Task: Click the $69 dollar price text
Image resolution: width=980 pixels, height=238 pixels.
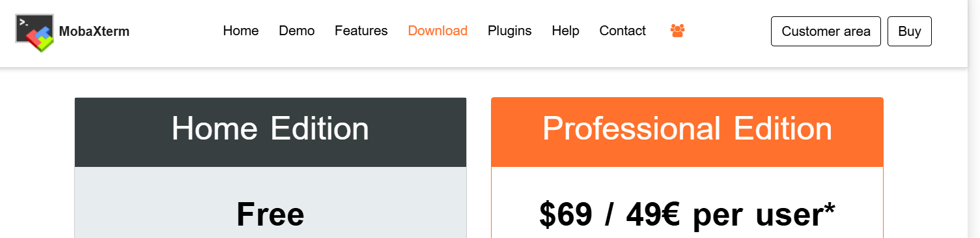Action: pyautogui.click(x=566, y=215)
